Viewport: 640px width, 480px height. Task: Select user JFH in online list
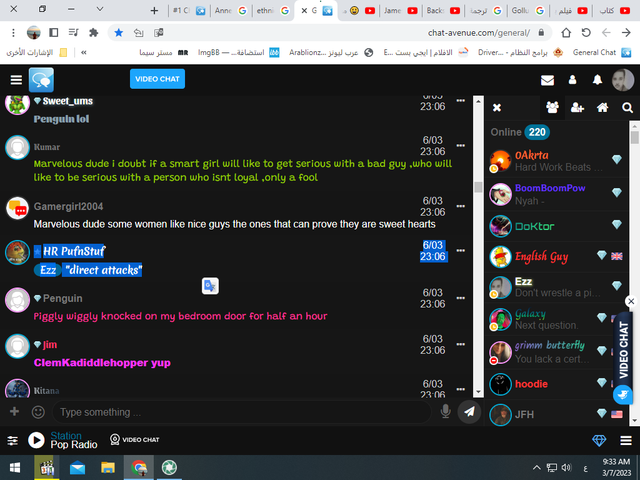(556, 414)
